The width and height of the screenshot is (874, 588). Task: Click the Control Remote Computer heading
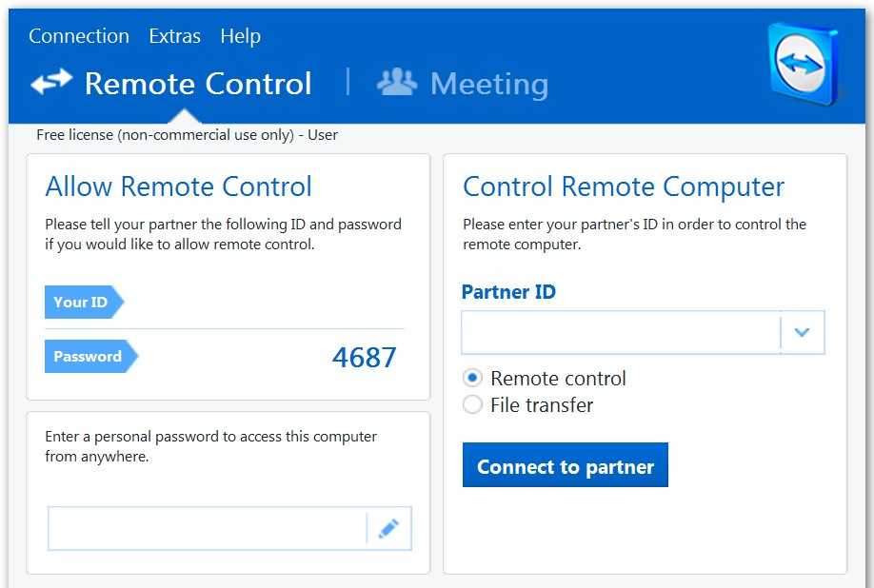624,186
